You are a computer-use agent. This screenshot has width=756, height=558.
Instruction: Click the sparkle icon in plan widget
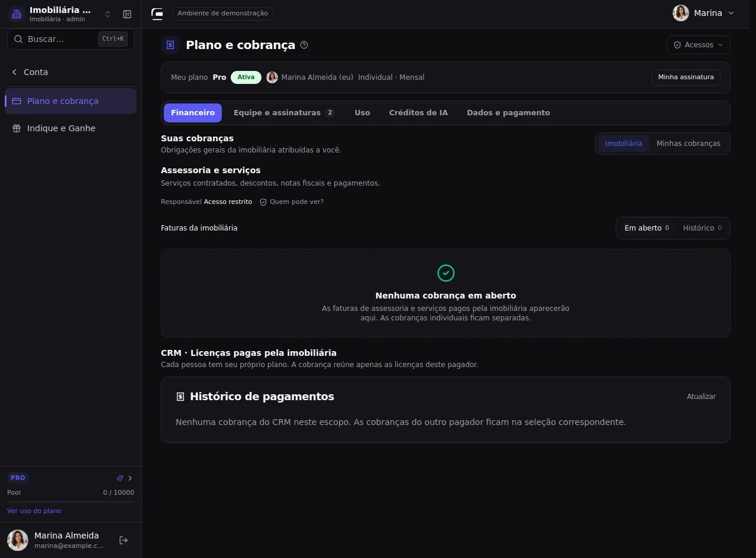tap(120, 478)
